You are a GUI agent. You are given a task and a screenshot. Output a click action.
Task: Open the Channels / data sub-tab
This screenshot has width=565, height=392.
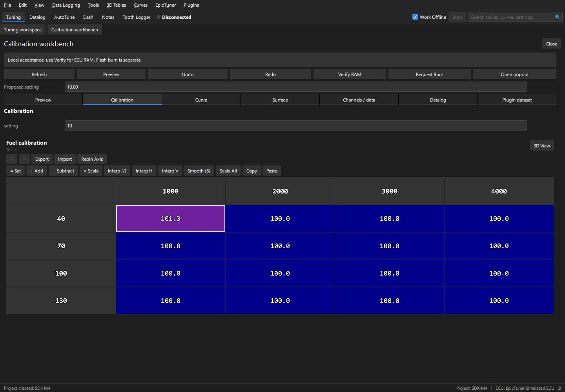[x=359, y=100]
